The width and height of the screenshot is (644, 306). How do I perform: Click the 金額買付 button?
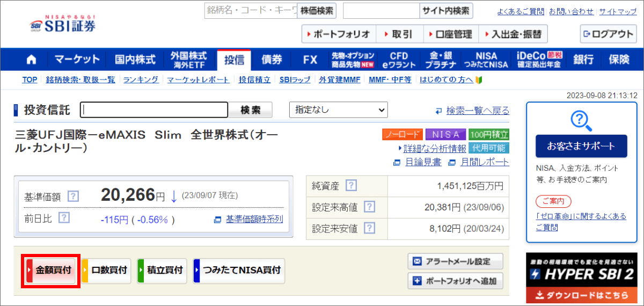pos(50,271)
